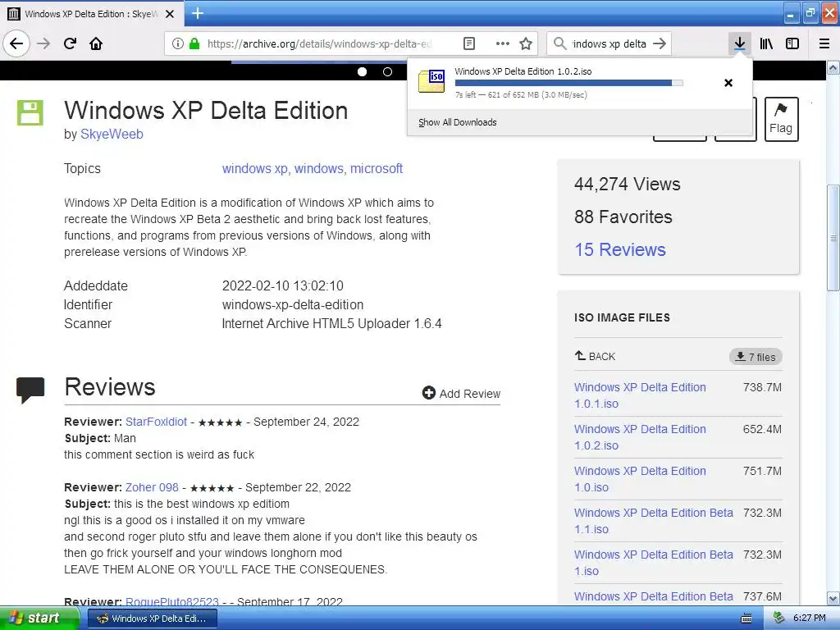Screen dimensions: 840x630
Task: Reload the current page
Action: pyautogui.click(x=70, y=43)
